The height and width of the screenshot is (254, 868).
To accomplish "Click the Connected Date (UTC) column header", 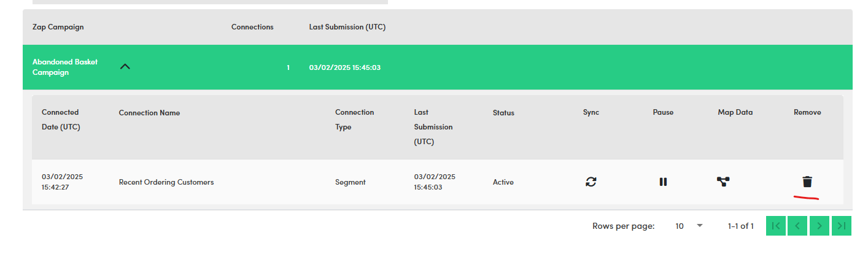I will coord(61,119).
